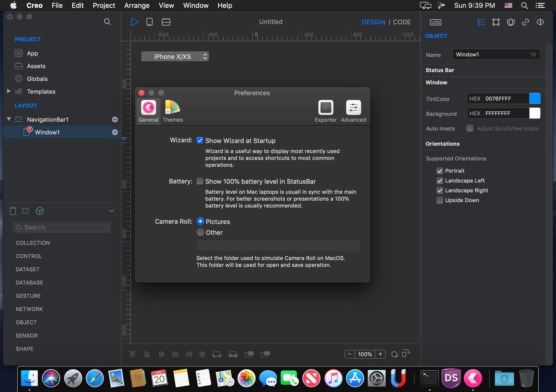Open the Themes preferences pane
The image size is (556, 392).
pos(173,111)
